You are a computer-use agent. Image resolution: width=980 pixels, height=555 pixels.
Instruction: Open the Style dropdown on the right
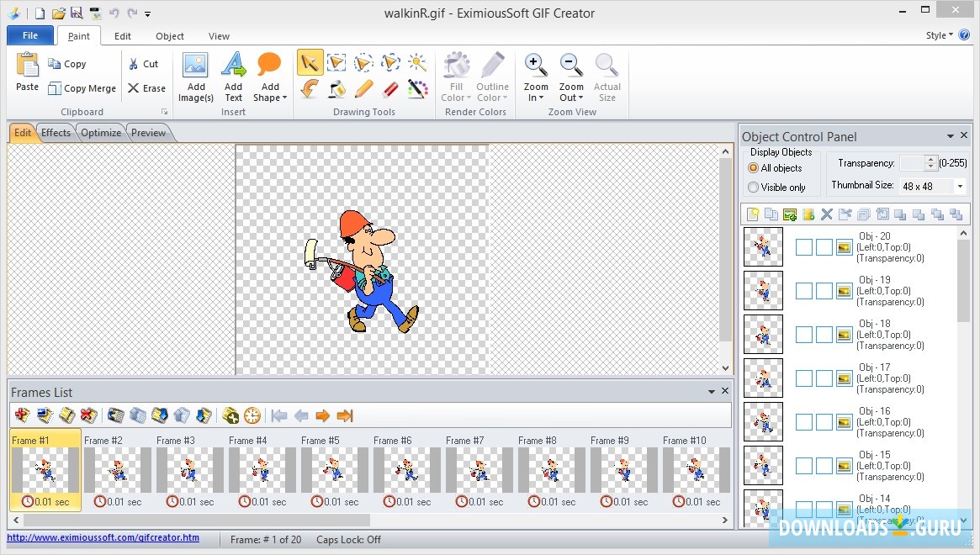coord(938,35)
